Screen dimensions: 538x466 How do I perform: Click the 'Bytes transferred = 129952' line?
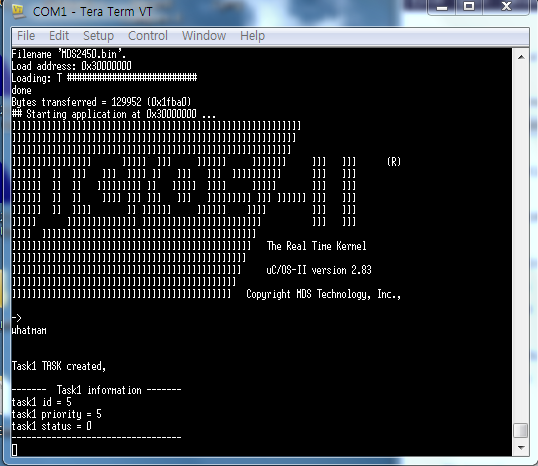click(101, 102)
